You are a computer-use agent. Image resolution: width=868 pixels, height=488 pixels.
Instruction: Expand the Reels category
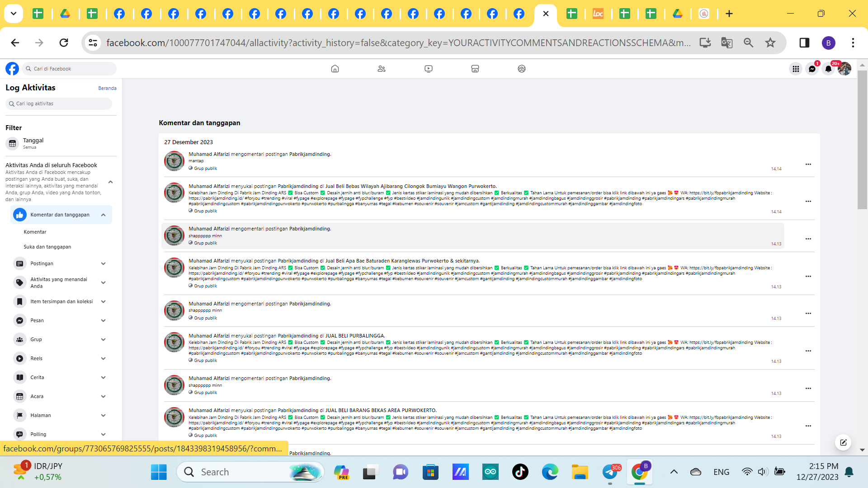point(103,358)
